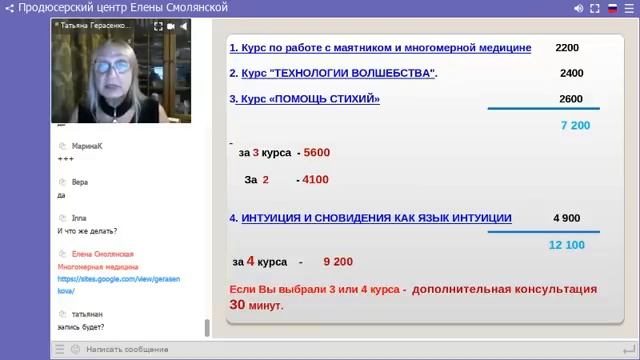This screenshot has height=360, width=640.
Task: Click the sender name Елена Смолянская in chat
Action: [103, 254]
